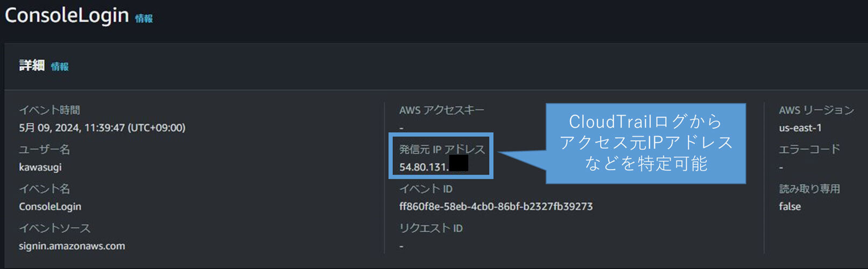
Task: Click the リクエスト ID label
Action: click(431, 228)
